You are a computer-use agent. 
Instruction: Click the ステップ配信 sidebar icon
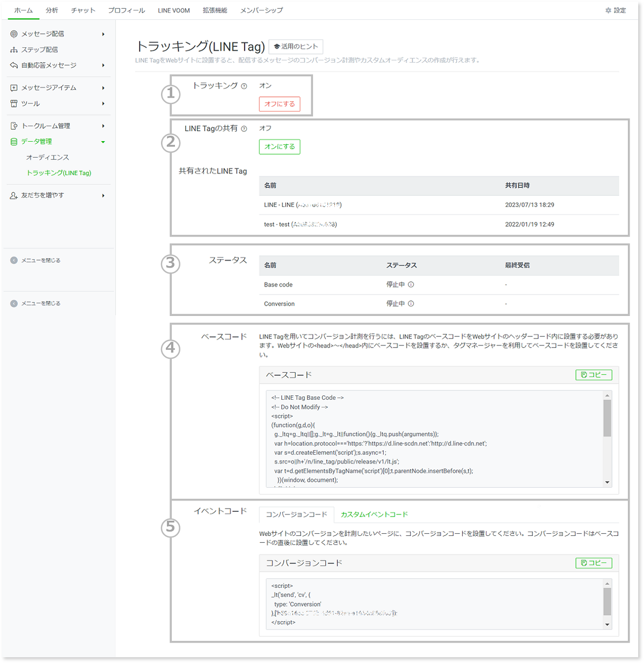(x=14, y=49)
